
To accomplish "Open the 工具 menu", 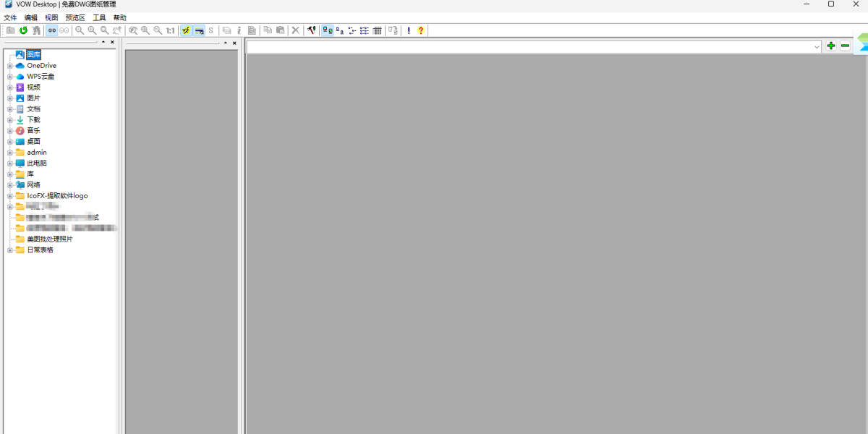I will [x=99, y=17].
